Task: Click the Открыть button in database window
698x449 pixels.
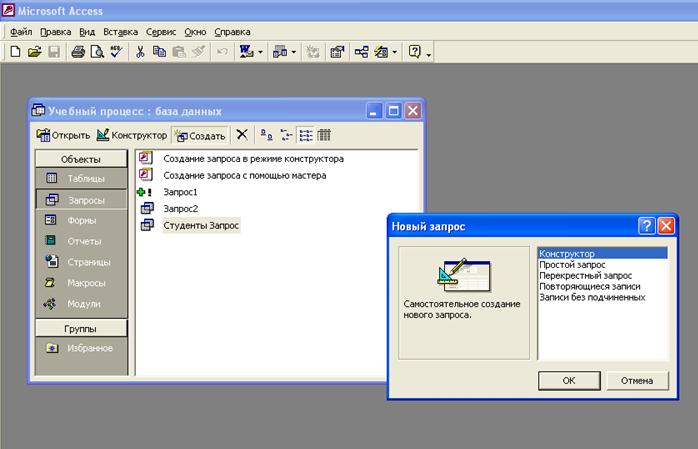Action: tap(63, 135)
